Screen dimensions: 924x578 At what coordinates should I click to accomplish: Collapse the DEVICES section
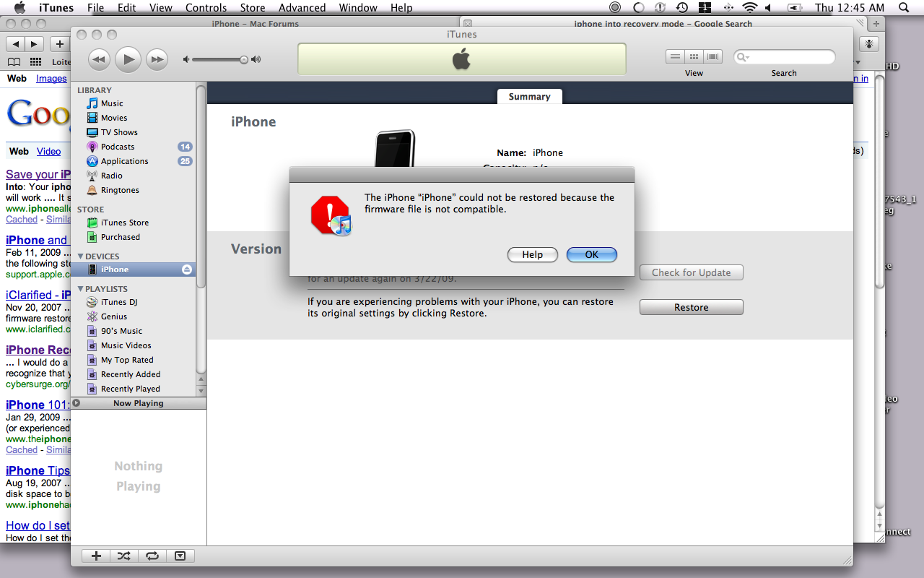81,256
